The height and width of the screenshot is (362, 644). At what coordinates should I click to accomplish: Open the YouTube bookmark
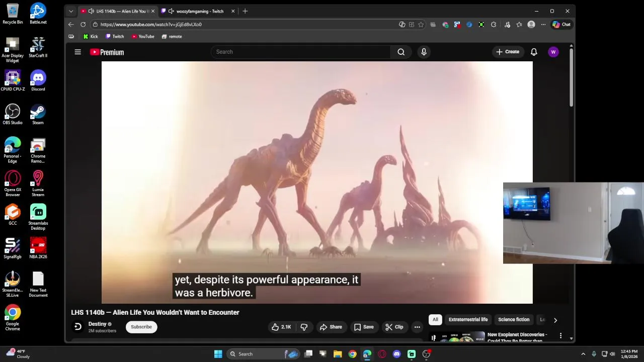(143, 36)
